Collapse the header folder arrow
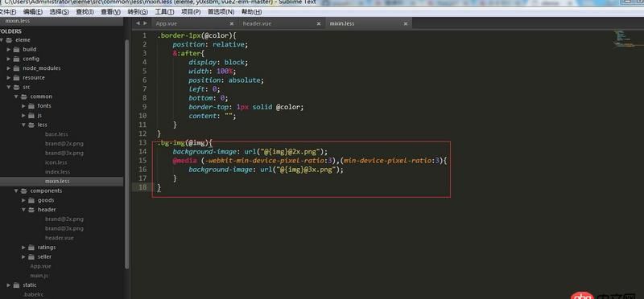Viewport: 644px width, 299px height. click(24, 210)
